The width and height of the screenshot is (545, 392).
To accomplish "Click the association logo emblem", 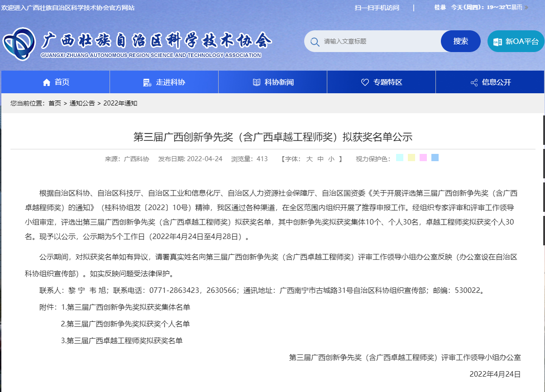I will [19, 44].
